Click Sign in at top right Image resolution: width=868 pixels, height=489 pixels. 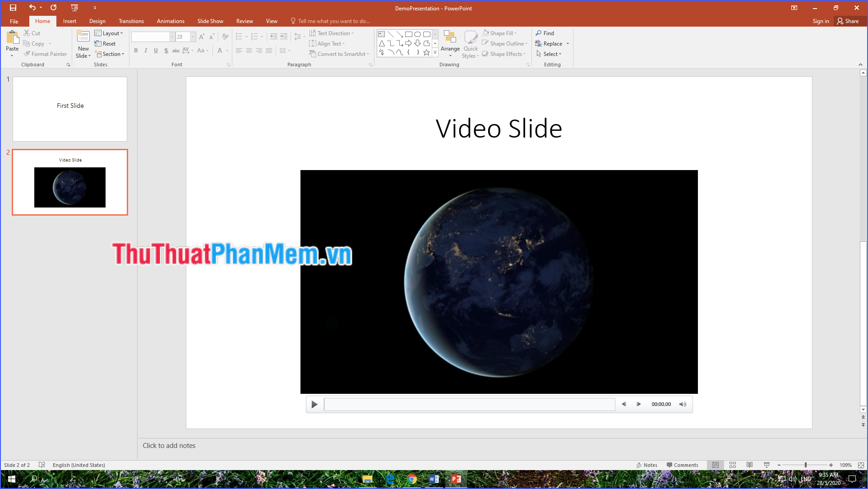click(820, 21)
